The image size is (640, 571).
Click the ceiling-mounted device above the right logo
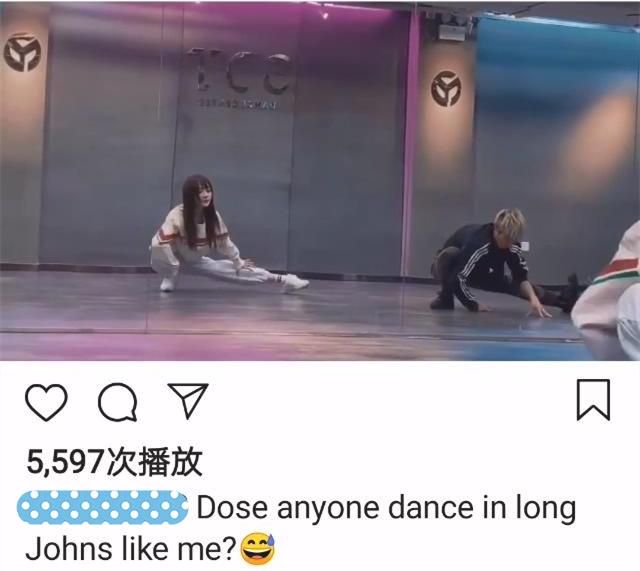click(x=453, y=31)
